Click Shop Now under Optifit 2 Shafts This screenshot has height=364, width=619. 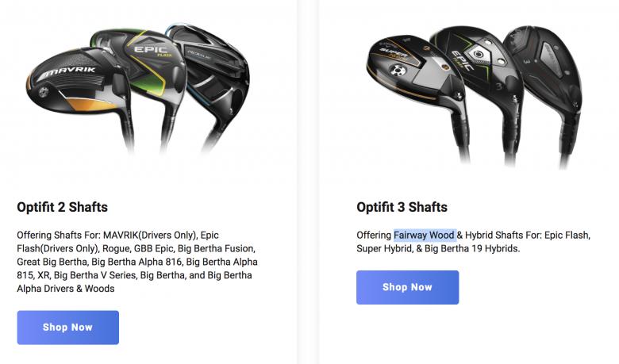pyautogui.click(x=67, y=328)
